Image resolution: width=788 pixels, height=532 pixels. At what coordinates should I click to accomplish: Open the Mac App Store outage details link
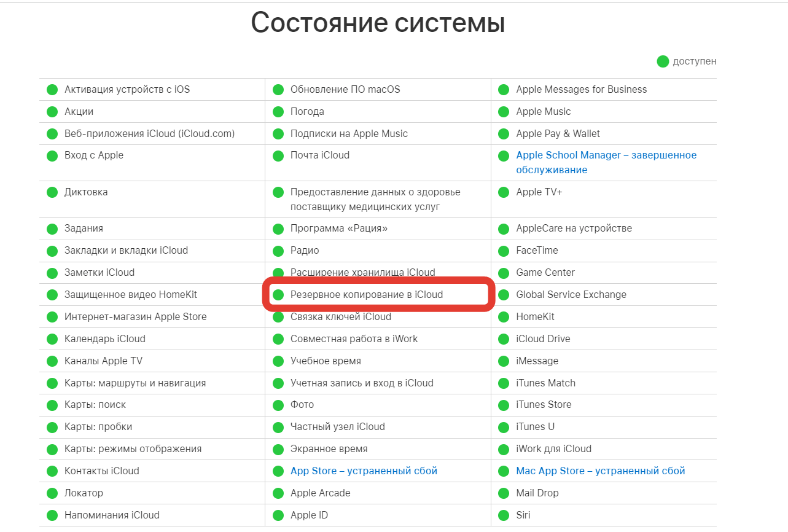pos(601,471)
